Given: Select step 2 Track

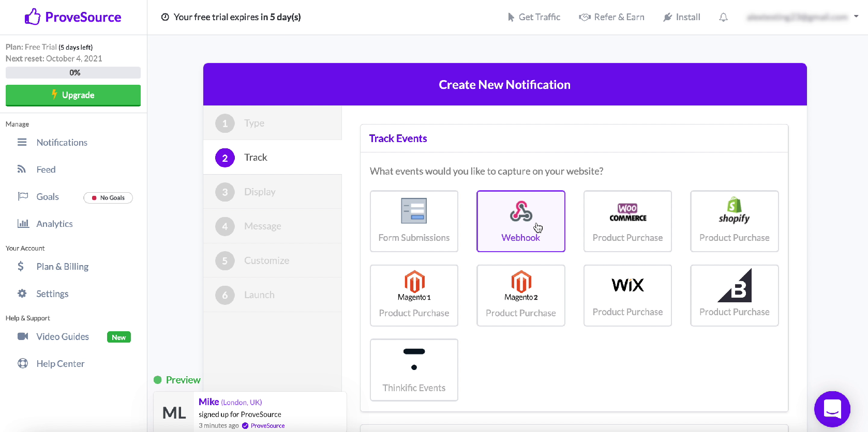Looking at the screenshot, I should click(x=273, y=158).
